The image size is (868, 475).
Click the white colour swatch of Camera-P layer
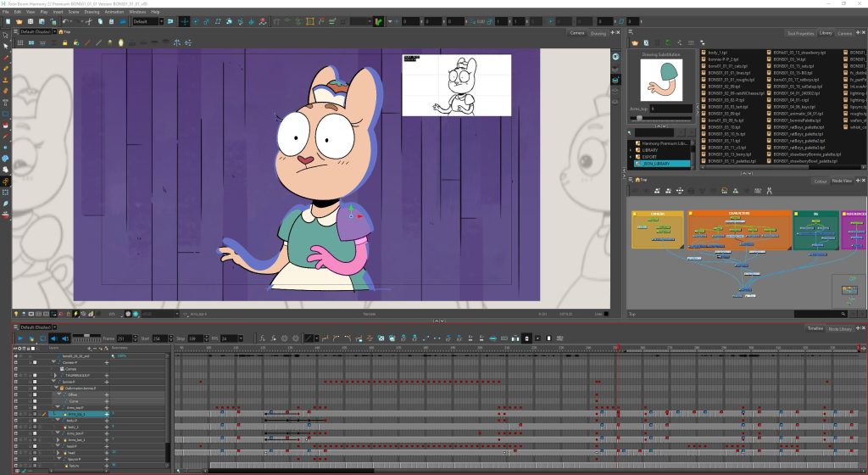pos(35,363)
